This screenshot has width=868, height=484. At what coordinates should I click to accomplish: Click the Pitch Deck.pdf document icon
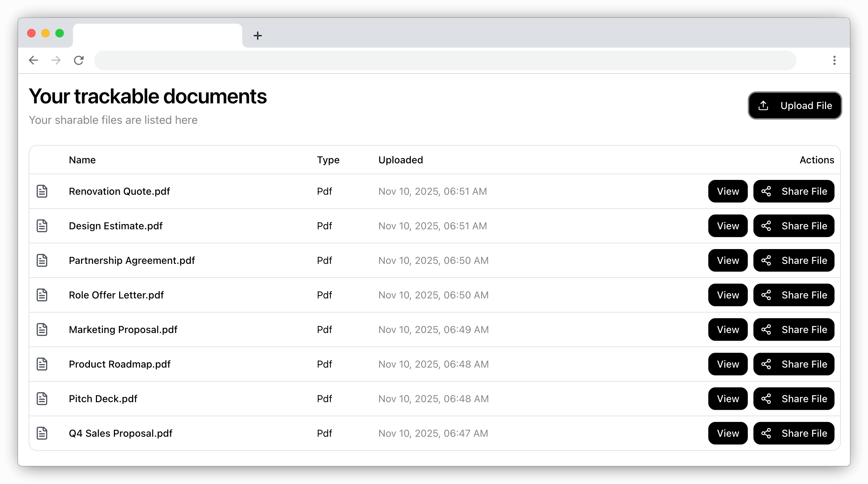click(42, 399)
